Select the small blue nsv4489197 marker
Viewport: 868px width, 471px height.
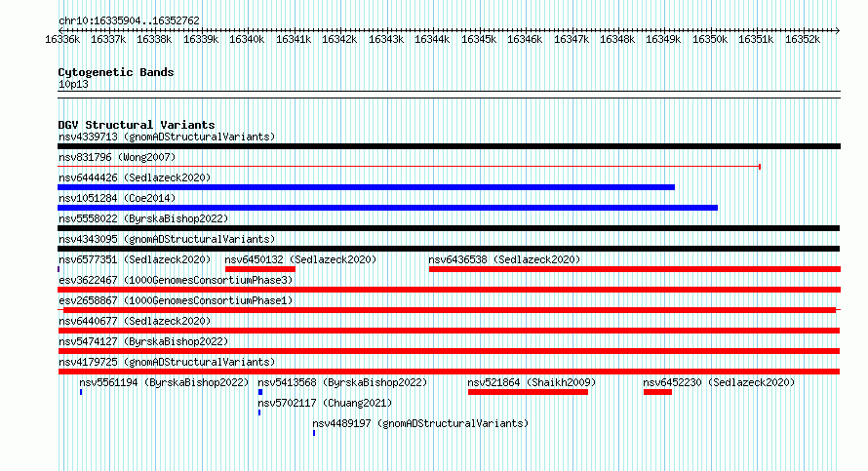click(x=314, y=433)
